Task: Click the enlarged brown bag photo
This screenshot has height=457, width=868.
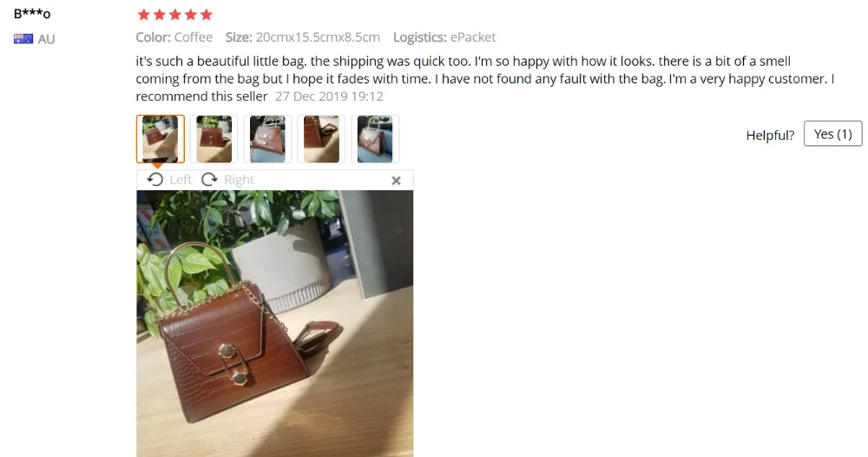Action: click(274, 323)
